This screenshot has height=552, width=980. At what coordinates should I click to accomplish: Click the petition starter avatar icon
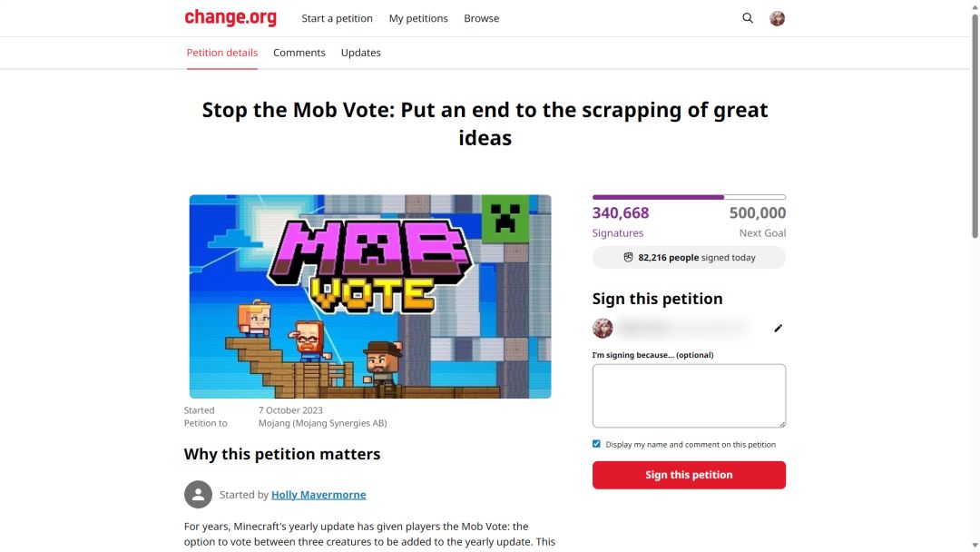198,495
